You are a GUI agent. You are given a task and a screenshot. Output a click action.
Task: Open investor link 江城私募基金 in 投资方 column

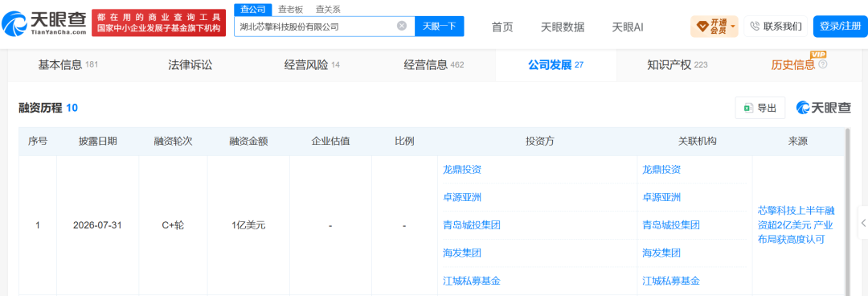(x=472, y=281)
